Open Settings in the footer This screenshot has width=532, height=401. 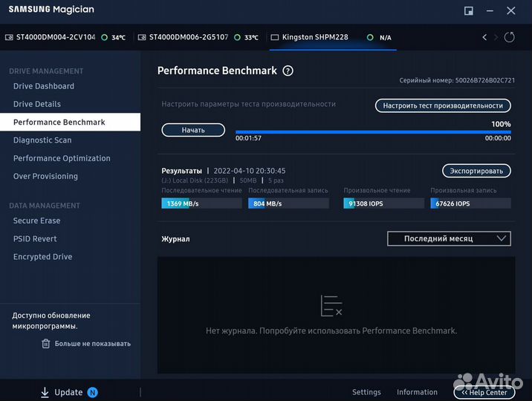tap(366, 392)
